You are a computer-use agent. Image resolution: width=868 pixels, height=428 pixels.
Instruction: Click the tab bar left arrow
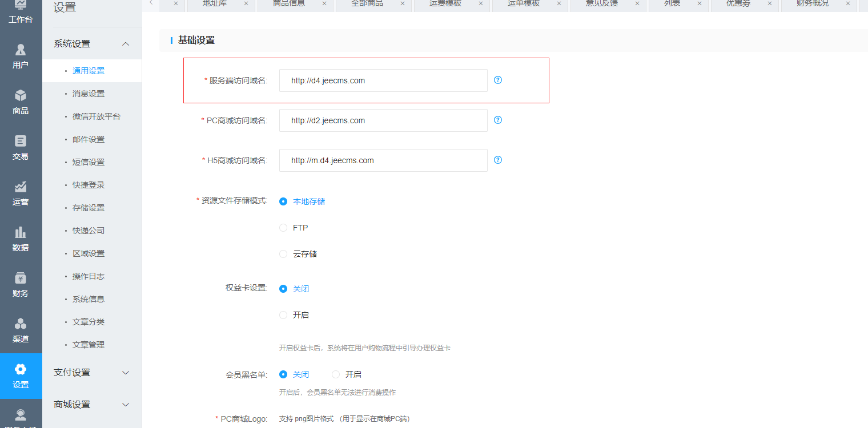pos(151,3)
